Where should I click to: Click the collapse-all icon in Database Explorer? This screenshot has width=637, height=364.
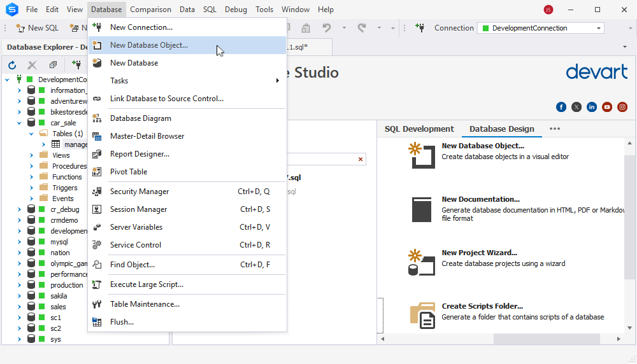click(x=53, y=65)
